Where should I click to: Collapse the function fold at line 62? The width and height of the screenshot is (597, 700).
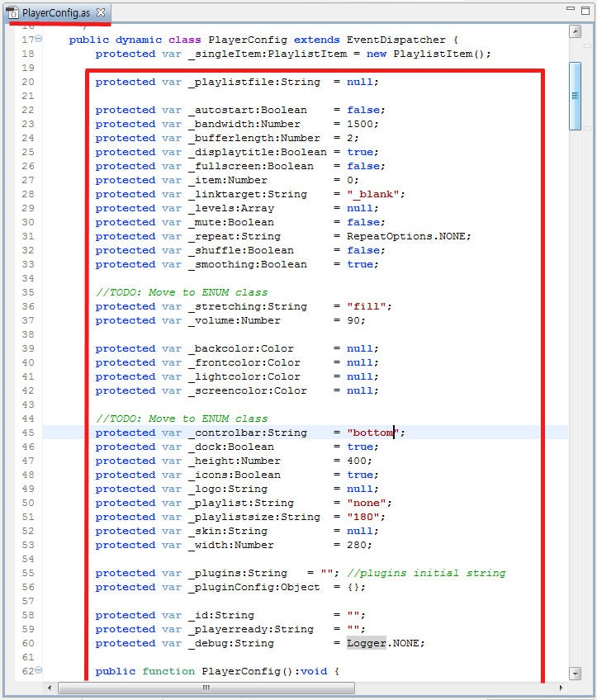coord(39,670)
